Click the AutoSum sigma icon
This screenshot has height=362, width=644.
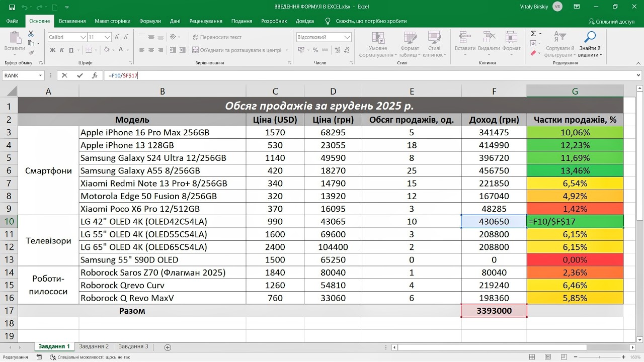pos(534,34)
